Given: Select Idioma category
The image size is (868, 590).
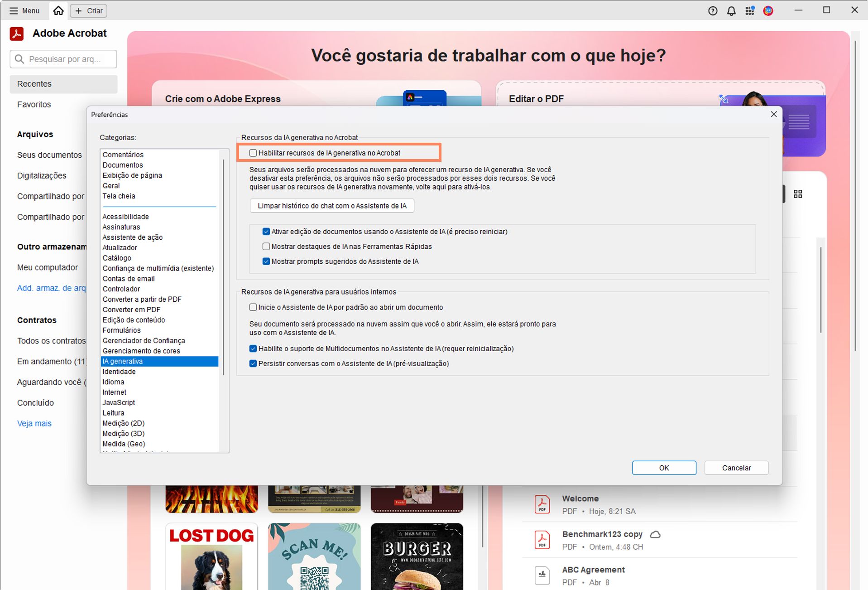Looking at the screenshot, I should tap(159, 382).
